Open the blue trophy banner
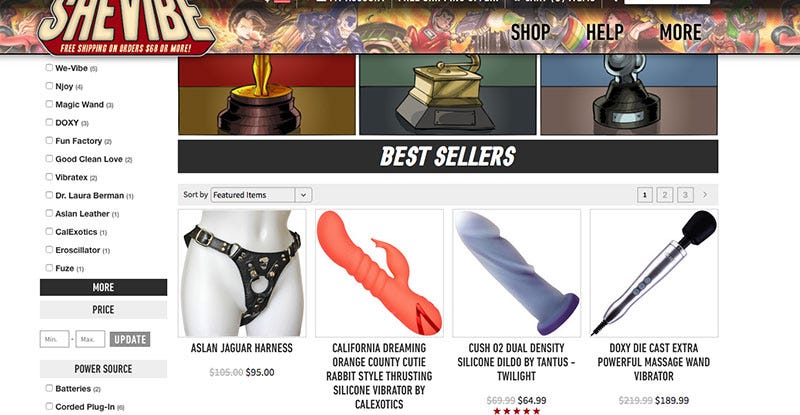Screen dimensions: 800x415 (629, 95)
